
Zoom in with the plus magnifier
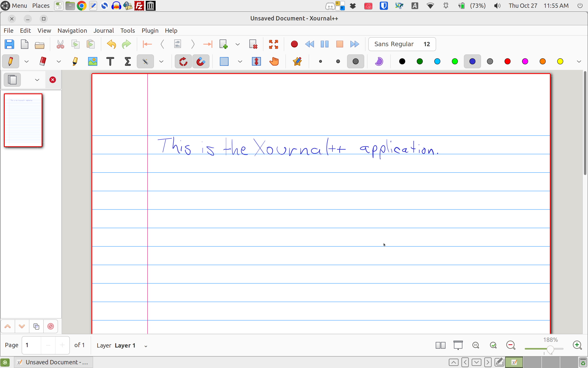577,345
